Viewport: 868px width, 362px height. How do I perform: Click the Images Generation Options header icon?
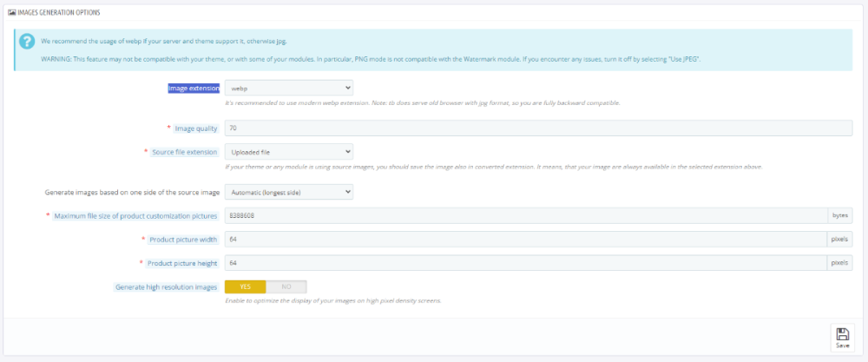point(11,13)
